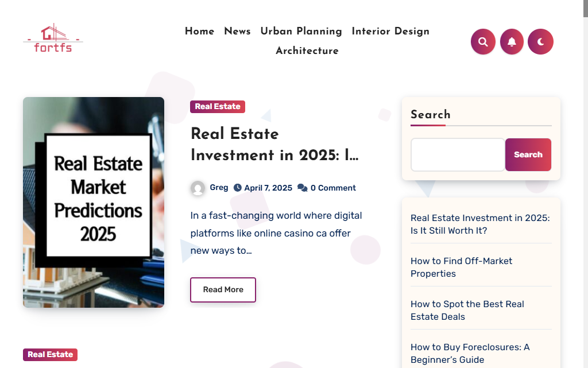
Task: Open How to Buy Foreclosures guide link
Action: pyautogui.click(x=470, y=353)
